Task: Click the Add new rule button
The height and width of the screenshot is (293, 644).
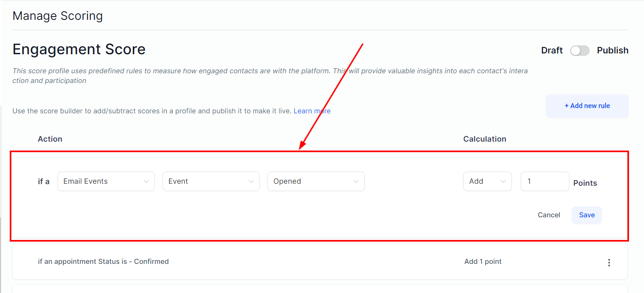Action: coord(587,106)
